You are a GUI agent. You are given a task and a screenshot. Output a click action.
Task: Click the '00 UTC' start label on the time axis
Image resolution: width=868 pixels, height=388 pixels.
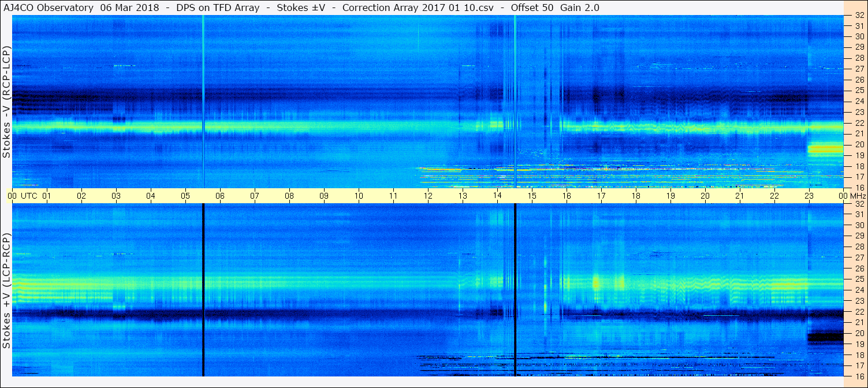pos(23,196)
